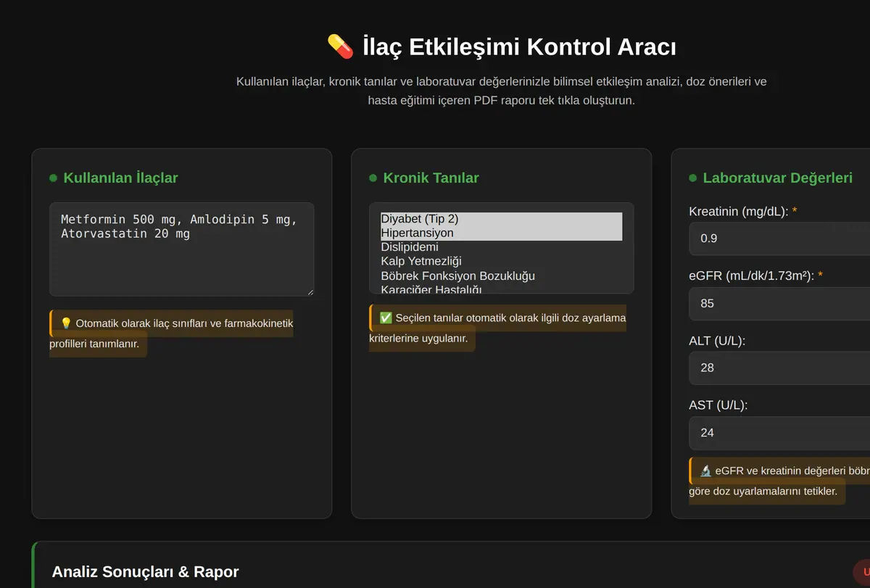Select Kalp Yetmezliği in the diagnoses list
Screen dimensions: 870x588
tap(502, 262)
